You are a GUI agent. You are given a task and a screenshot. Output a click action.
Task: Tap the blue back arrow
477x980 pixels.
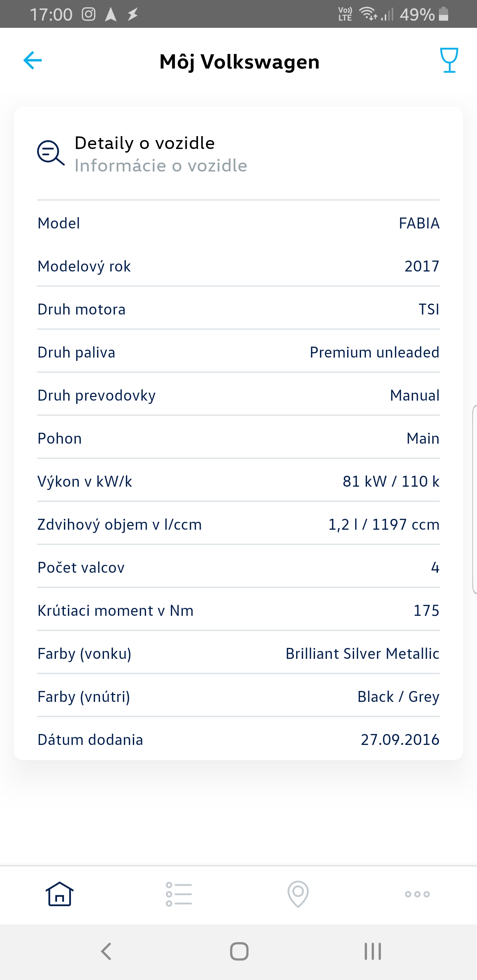click(x=33, y=61)
